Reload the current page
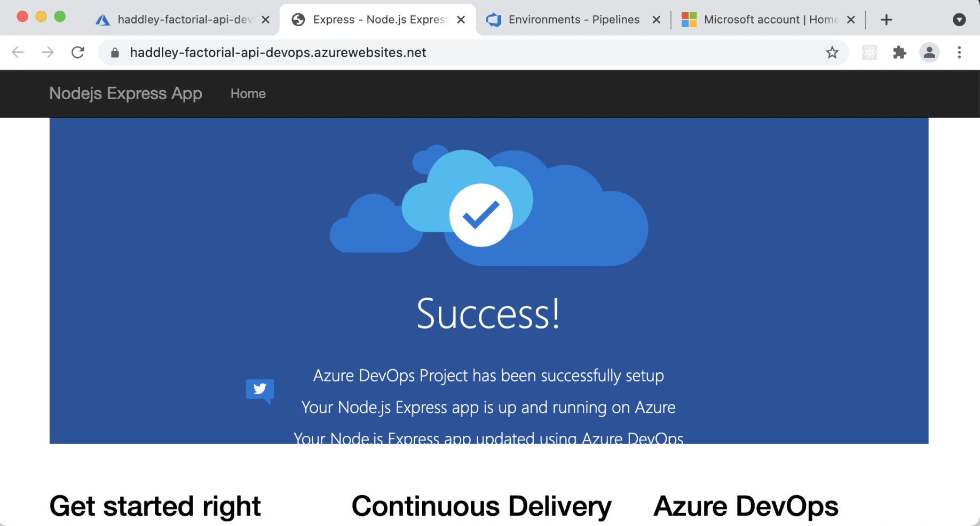The image size is (980, 526). pyautogui.click(x=78, y=52)
